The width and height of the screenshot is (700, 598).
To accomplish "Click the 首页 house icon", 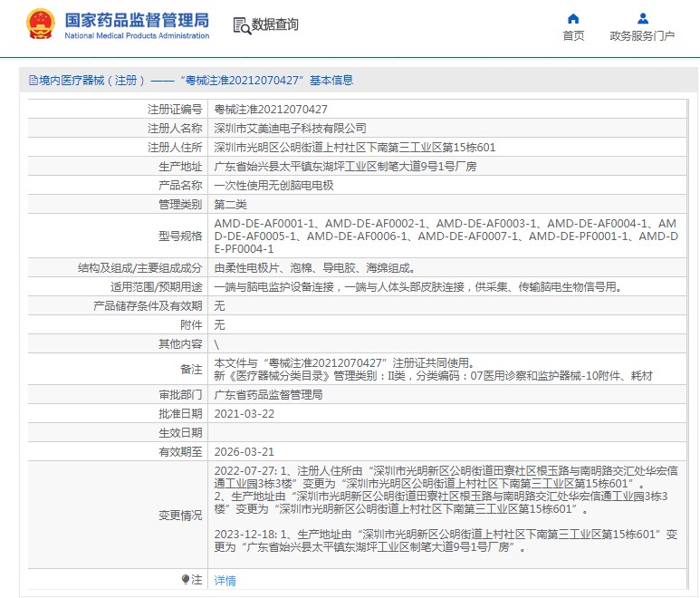I will click(573, 18).
